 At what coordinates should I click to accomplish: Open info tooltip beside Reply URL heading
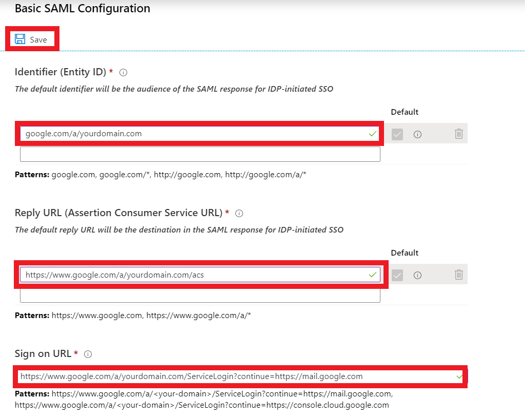click(239, 213)
